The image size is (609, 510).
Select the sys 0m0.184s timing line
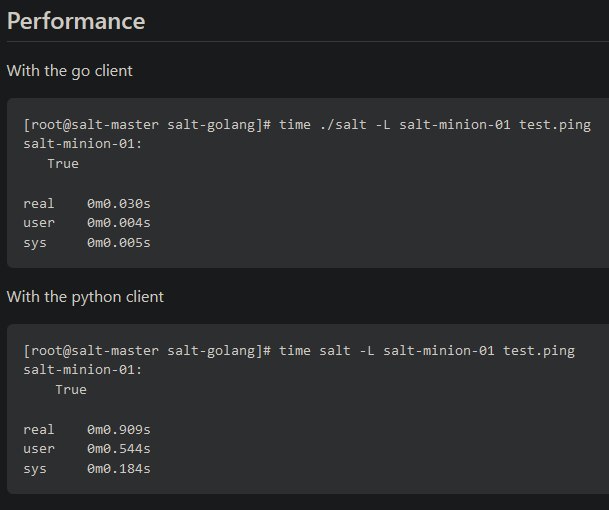[x=87, y=469]
